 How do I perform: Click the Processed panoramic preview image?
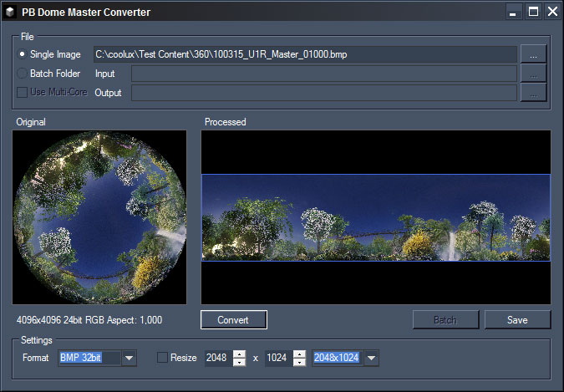pyautogui.click(x=376, y=217)
